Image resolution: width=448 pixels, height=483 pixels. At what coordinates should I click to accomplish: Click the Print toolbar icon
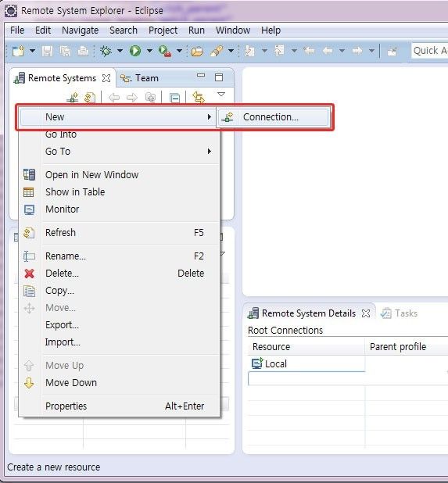[83, 51]
